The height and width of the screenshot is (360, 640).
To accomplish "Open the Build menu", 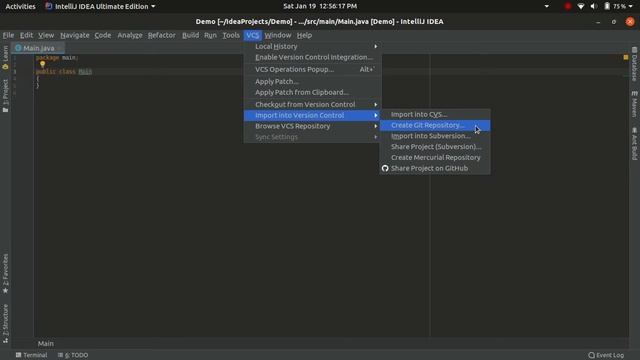I will (191, 35).
